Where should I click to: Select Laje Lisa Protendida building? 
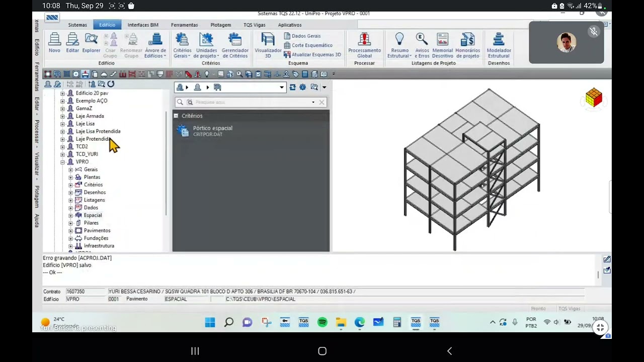click(x=98, y=131)
